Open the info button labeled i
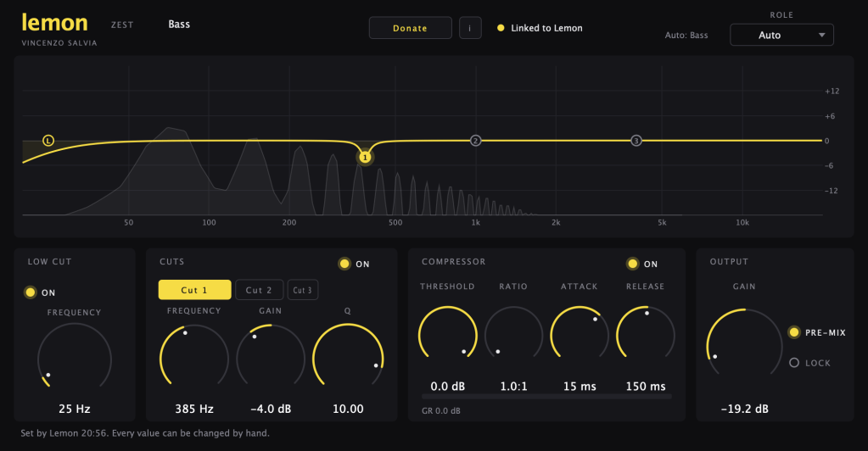Screen dimensions: 868x451 tap(470, 28)
